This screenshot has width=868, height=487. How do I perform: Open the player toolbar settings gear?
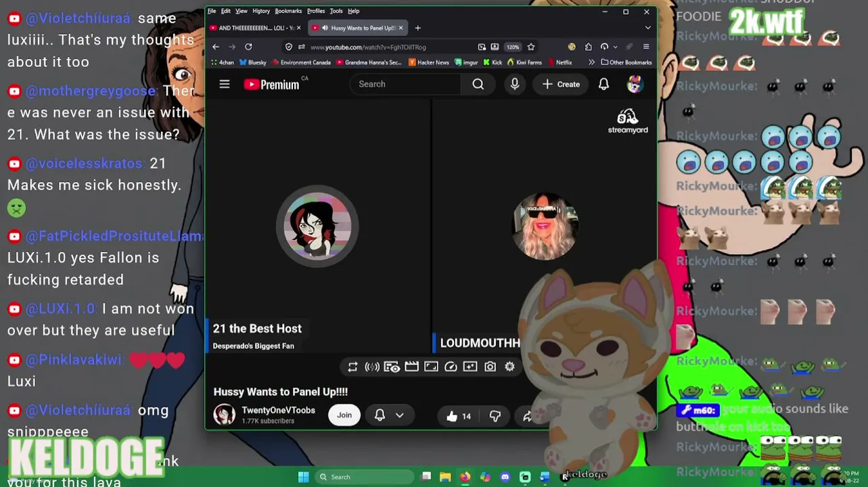point(509,367)
